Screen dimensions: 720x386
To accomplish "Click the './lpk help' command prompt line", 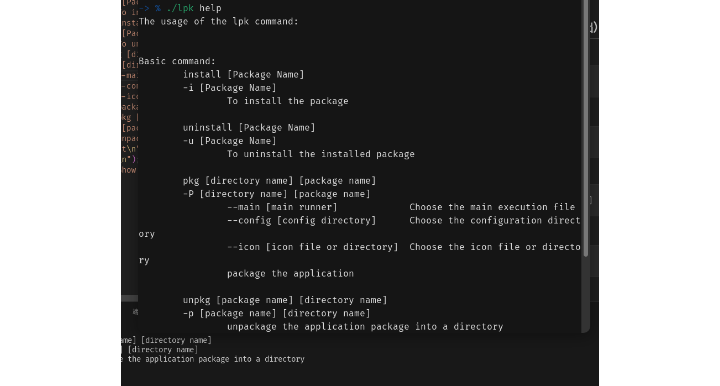I will click(x=180, y=8).
